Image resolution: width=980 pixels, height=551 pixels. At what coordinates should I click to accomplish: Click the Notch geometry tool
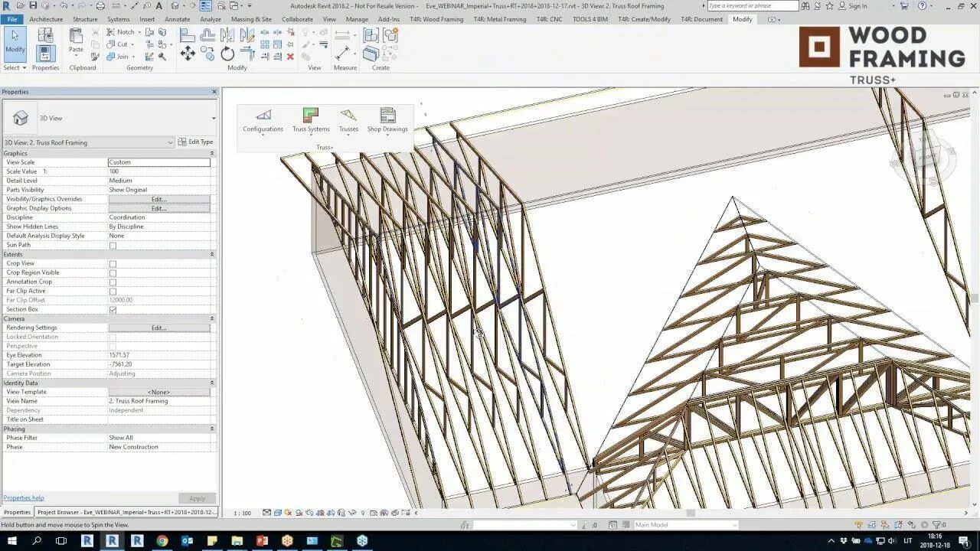[x=121, y=32]
